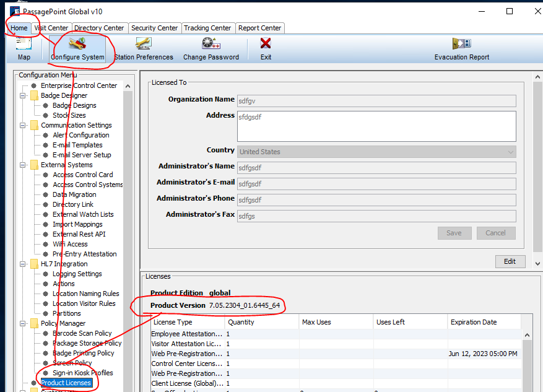543x392 pixels.
Task: Click the Administrator's Phone field
Action: pos(376,200)
